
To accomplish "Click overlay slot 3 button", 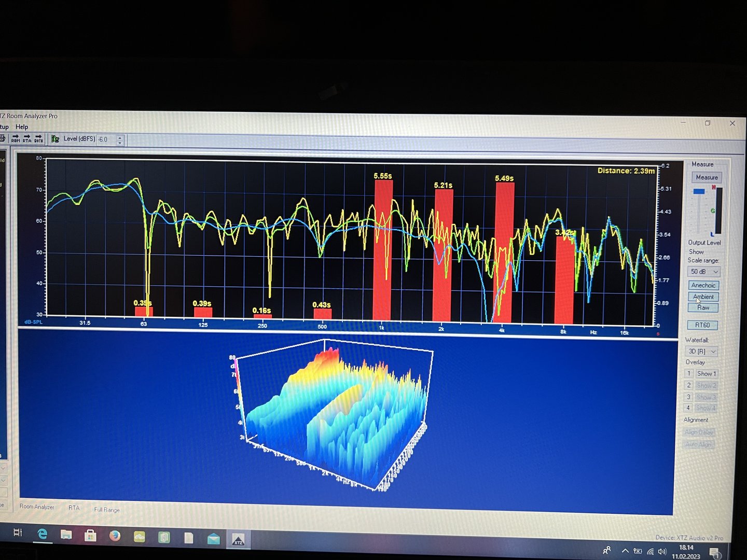I will 689,397.
